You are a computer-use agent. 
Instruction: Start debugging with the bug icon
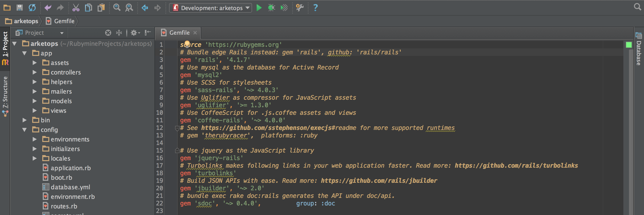(271, 8)
